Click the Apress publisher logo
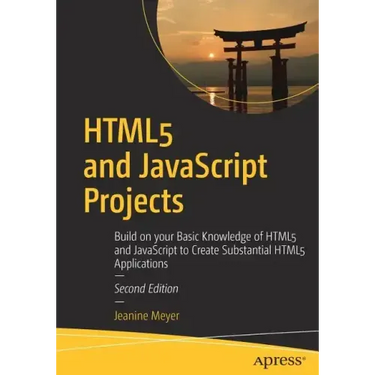The height and width of the screenshot is (375, 375). 279,360
